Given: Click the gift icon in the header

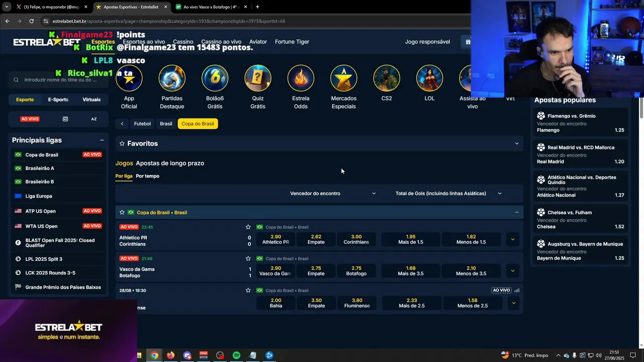Looking at the screenshot, I should click(468, 42).
